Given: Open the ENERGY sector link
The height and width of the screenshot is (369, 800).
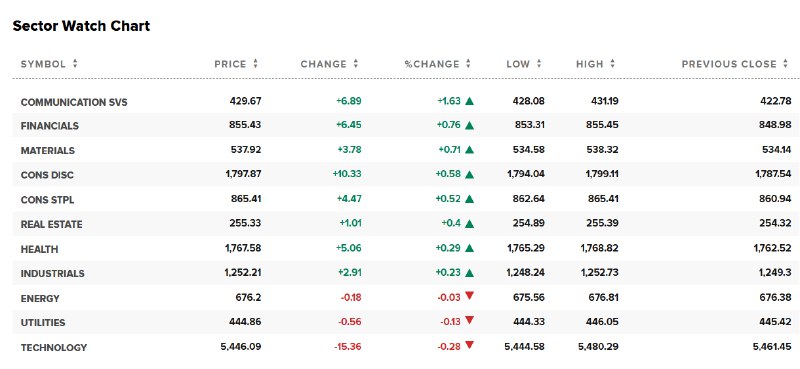Looking at the screenshot, I should pyautogui.click(x=40, y=299).
